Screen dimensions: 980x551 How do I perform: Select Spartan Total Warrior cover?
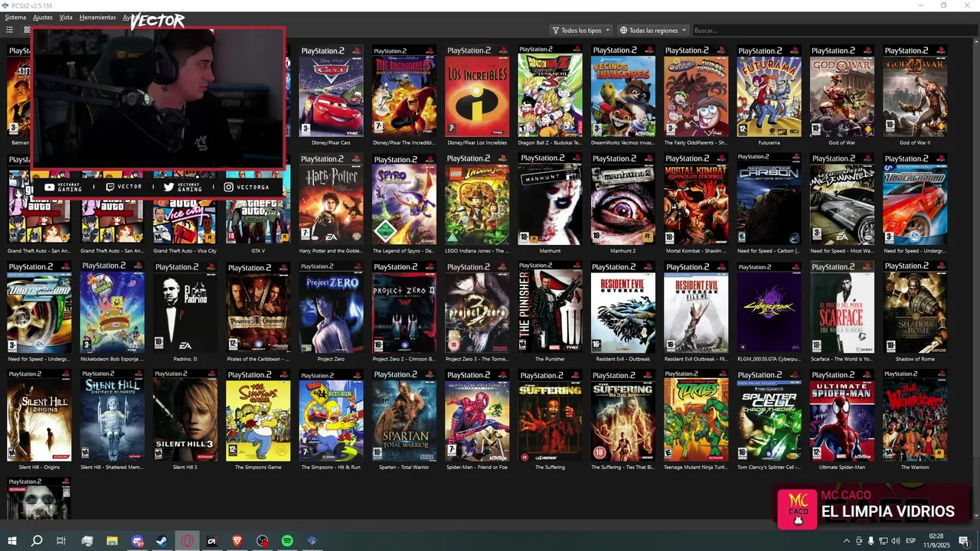click(x=403, y=416)
